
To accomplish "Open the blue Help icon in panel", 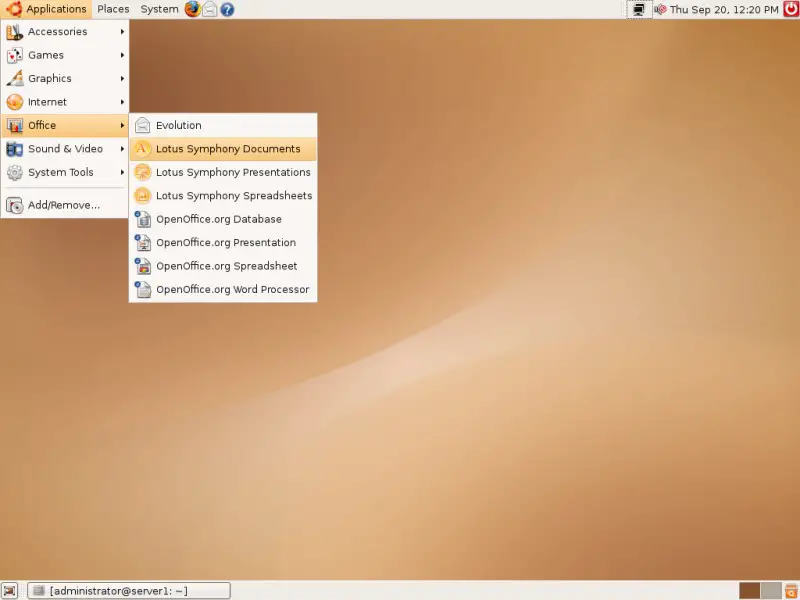I will (x=227, y=9).
